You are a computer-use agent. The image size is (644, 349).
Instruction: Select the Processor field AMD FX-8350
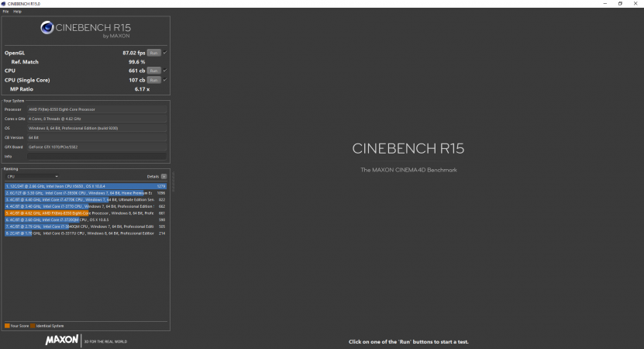click(x=97, y=109)
